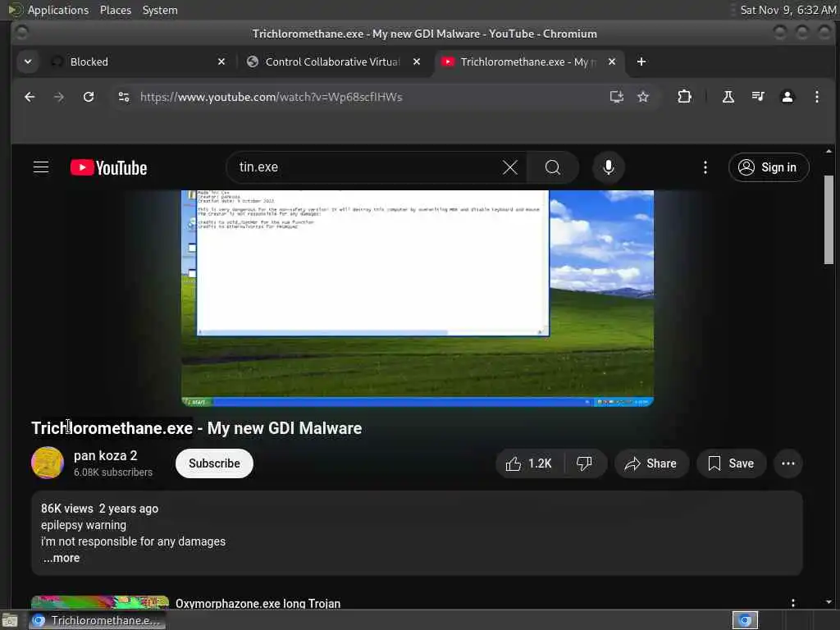
Task: Click the epilepsy warning description line
Action: [84, 525]
